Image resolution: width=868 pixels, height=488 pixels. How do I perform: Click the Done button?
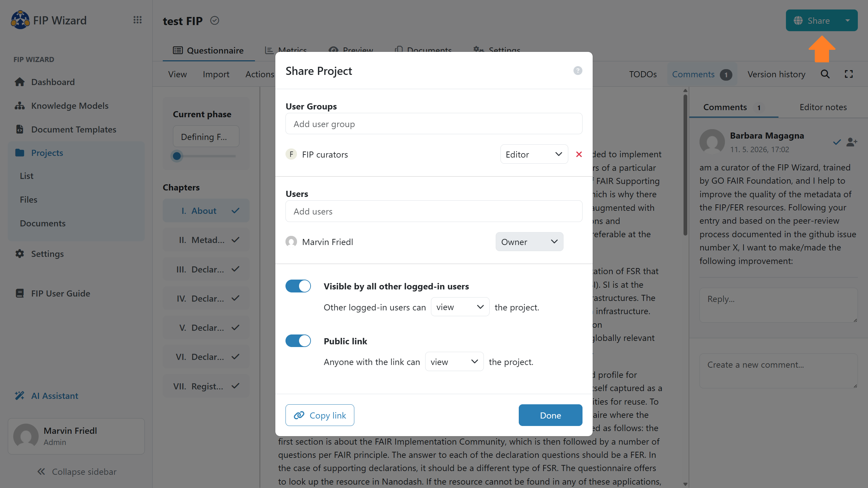(550, 415)
